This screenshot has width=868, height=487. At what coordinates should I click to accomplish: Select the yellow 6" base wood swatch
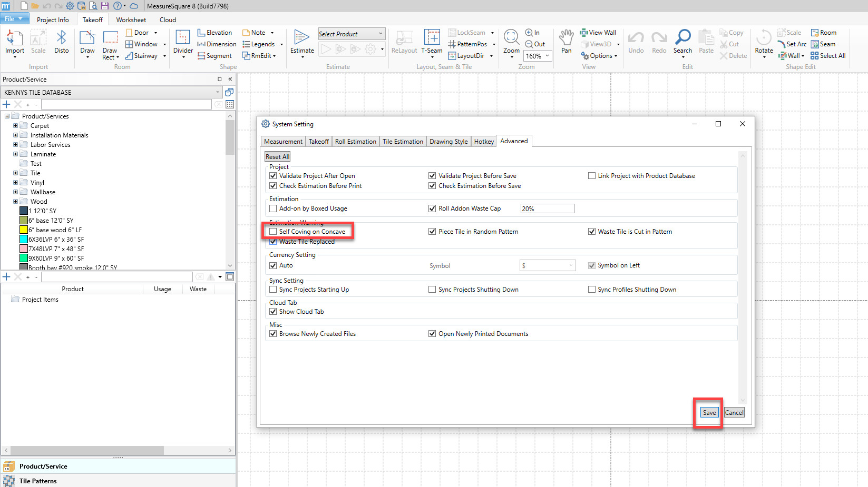pos(24,230)
